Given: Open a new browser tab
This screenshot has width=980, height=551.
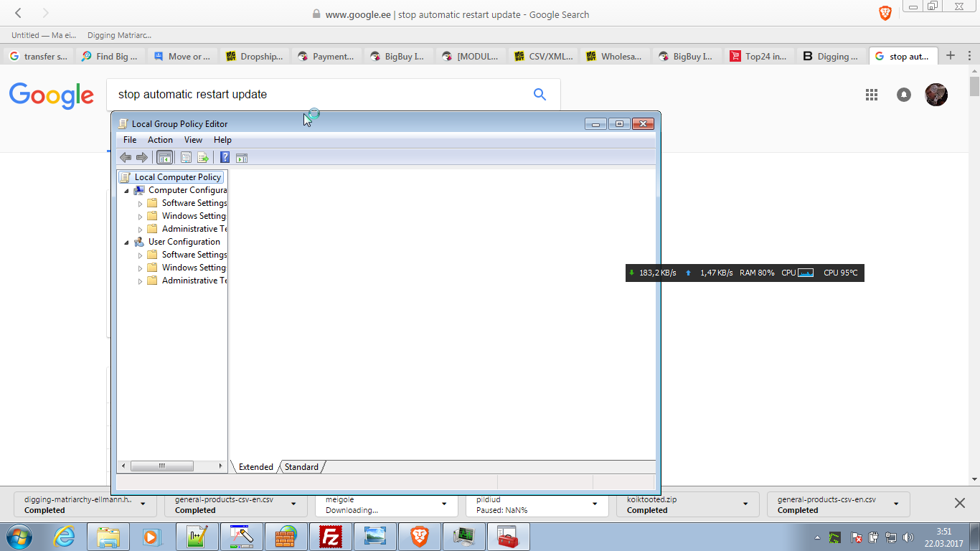Looking at the screenshot, I should [951, 55].
